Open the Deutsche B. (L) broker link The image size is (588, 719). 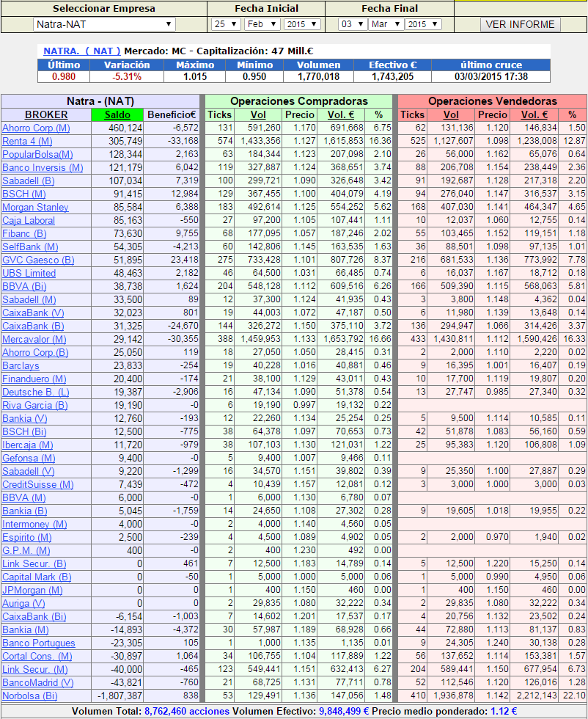pos(36,393)
